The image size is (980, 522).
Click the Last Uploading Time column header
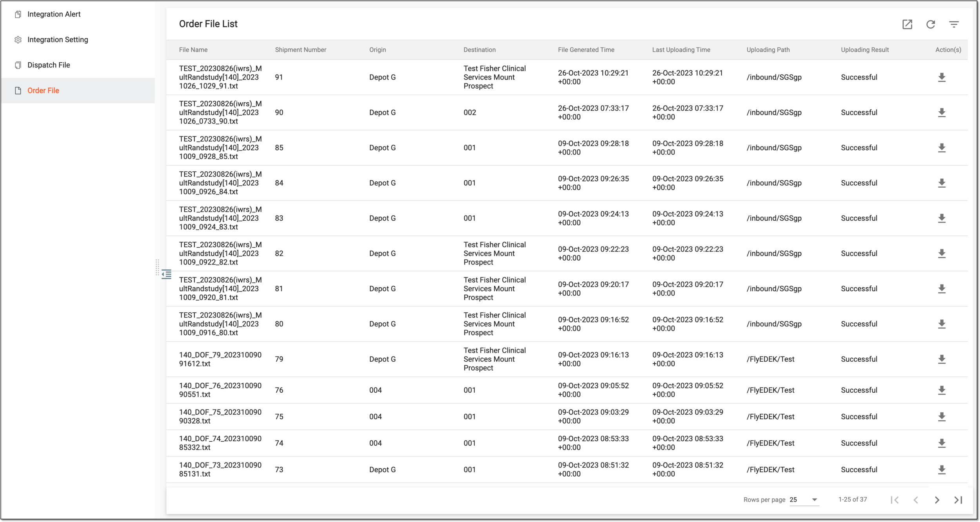tap(681, 50)
